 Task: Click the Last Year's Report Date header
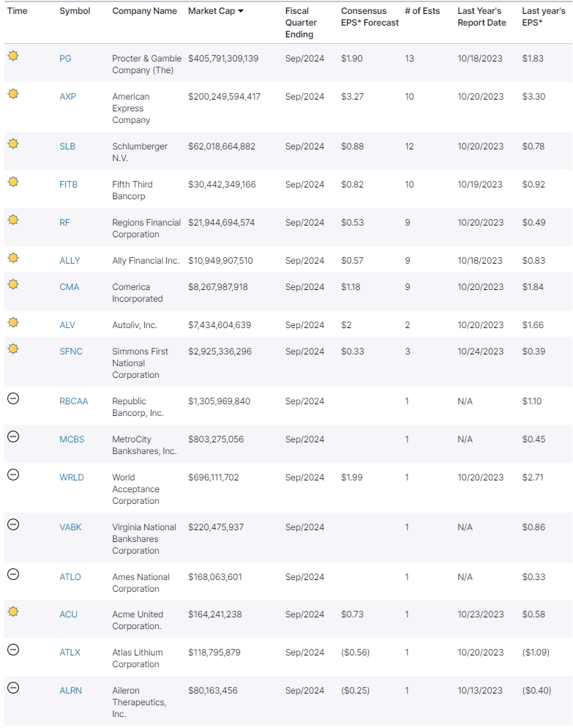[482, 17]
